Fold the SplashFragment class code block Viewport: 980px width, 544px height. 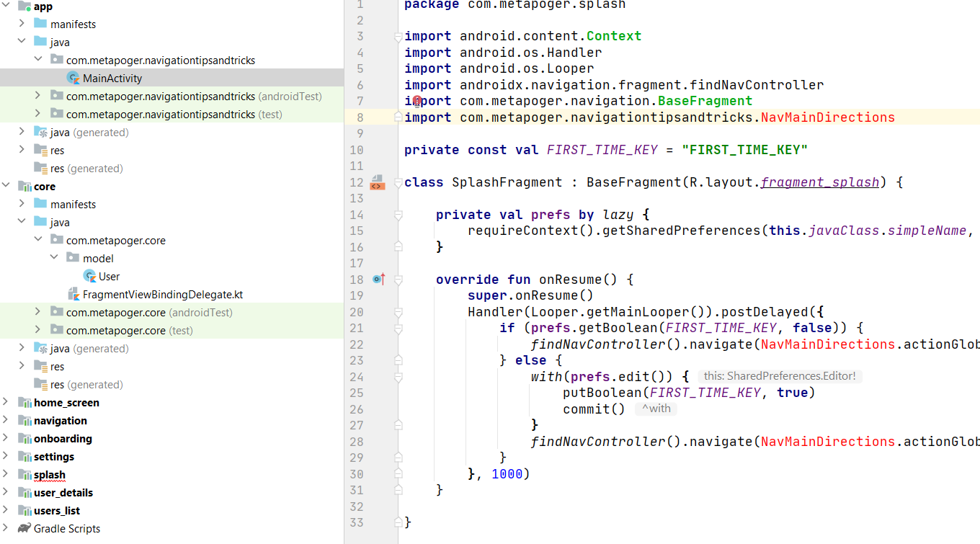398,183
